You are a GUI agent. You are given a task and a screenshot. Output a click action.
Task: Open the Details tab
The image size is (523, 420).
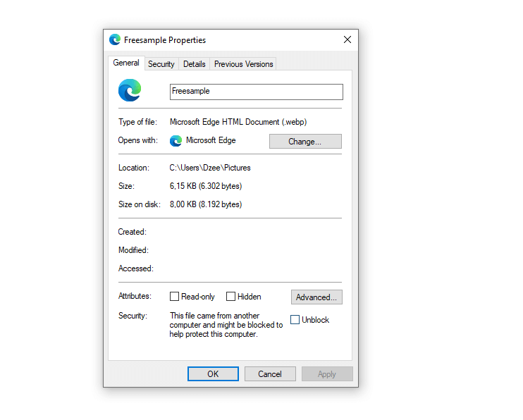tap(194, 64)
